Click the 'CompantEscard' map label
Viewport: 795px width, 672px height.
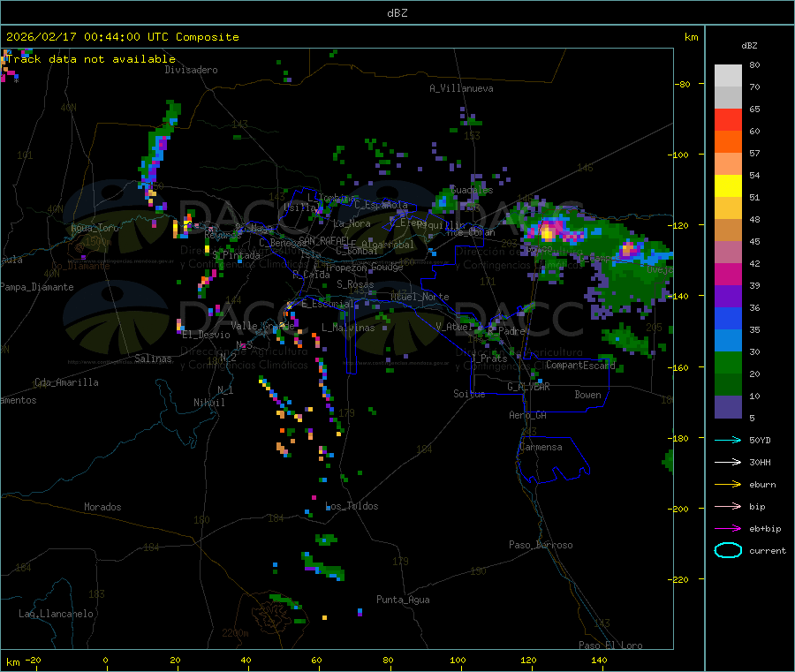[580, 365]
